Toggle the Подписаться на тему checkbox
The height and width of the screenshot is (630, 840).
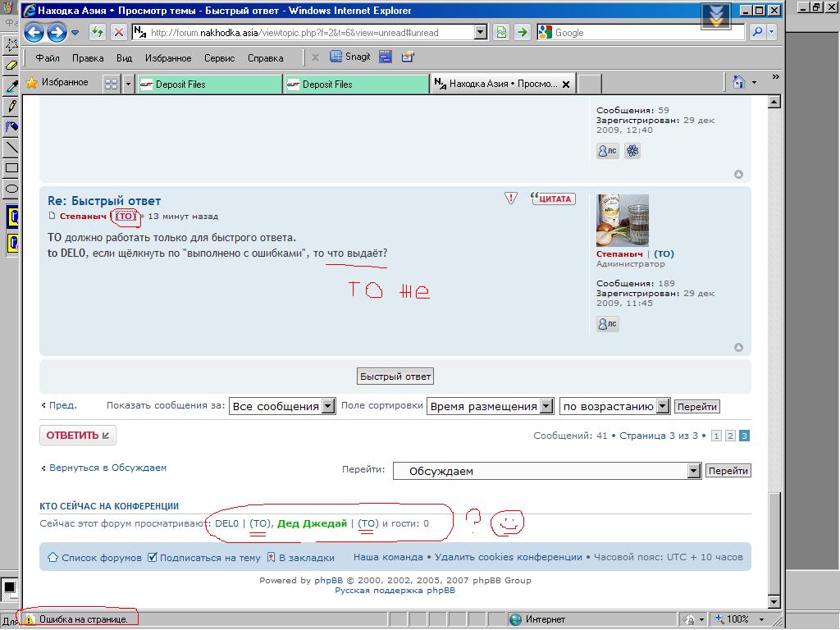(152, 558)
